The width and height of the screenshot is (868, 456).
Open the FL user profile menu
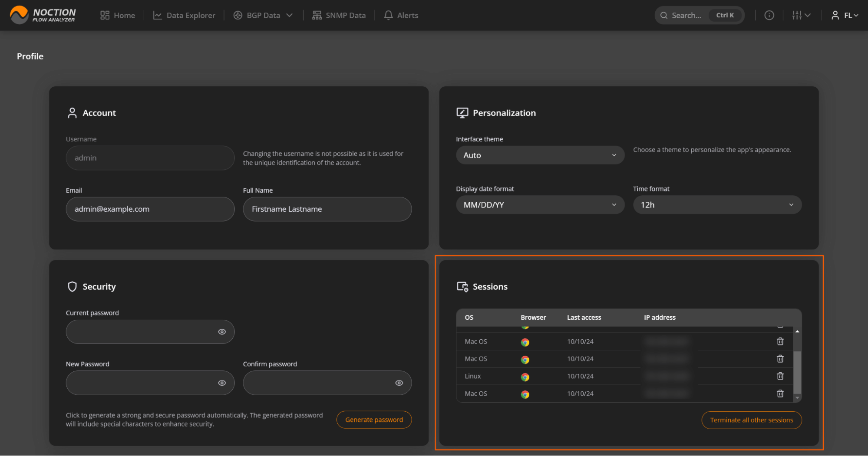click(x=845, y=15)
